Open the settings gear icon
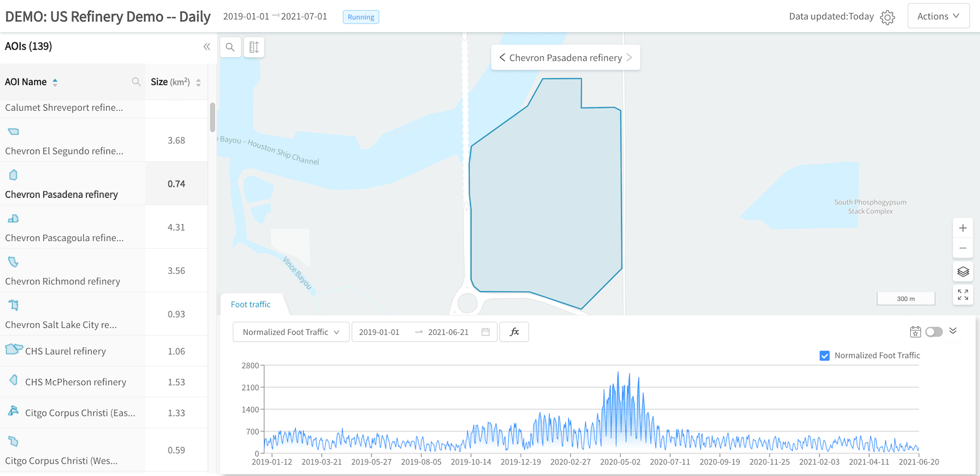Image resolution: width=980 pixels, height=476 pixels. click(888, 17)
